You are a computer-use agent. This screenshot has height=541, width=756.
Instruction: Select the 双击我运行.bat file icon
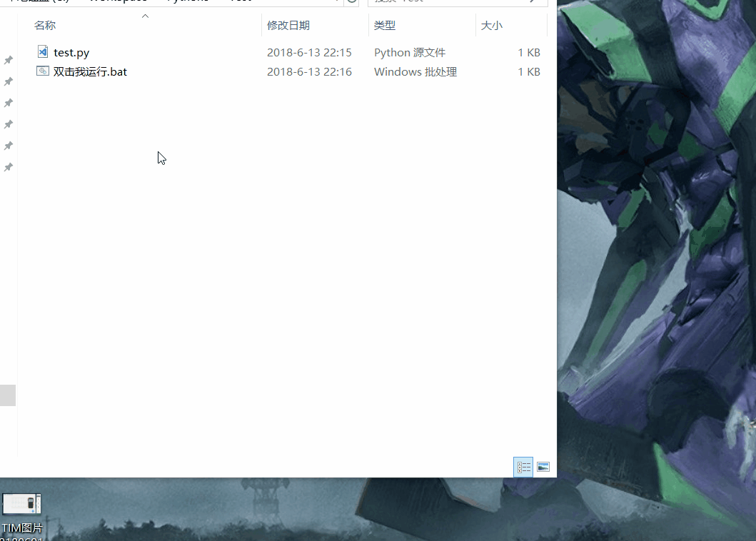[43, 71]
